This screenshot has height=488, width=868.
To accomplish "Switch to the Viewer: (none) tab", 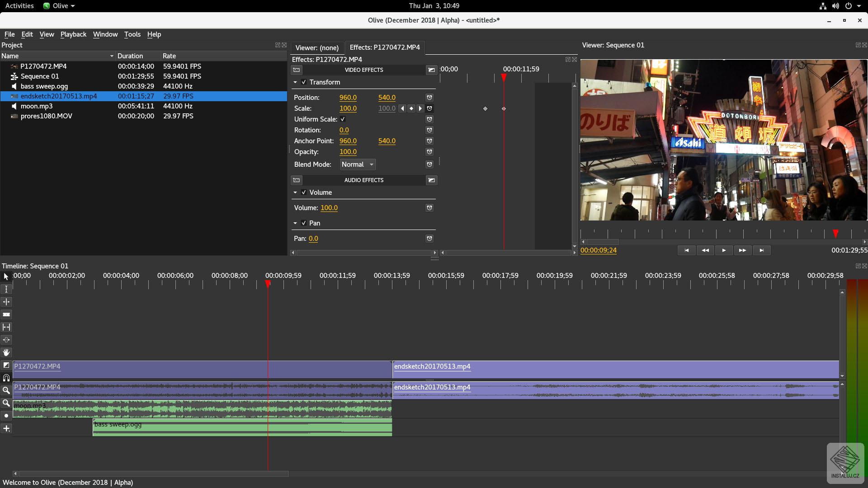I will pos(316,47).
